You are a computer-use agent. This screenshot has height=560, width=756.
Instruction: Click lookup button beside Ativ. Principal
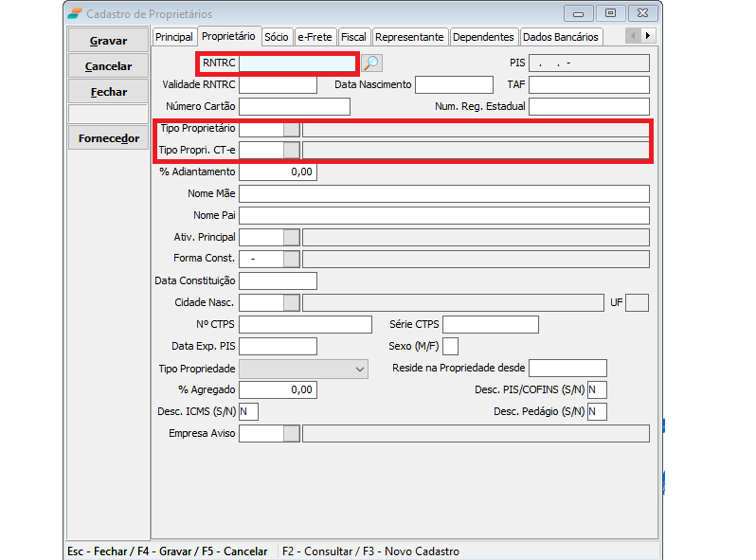[x=292, y=237]
